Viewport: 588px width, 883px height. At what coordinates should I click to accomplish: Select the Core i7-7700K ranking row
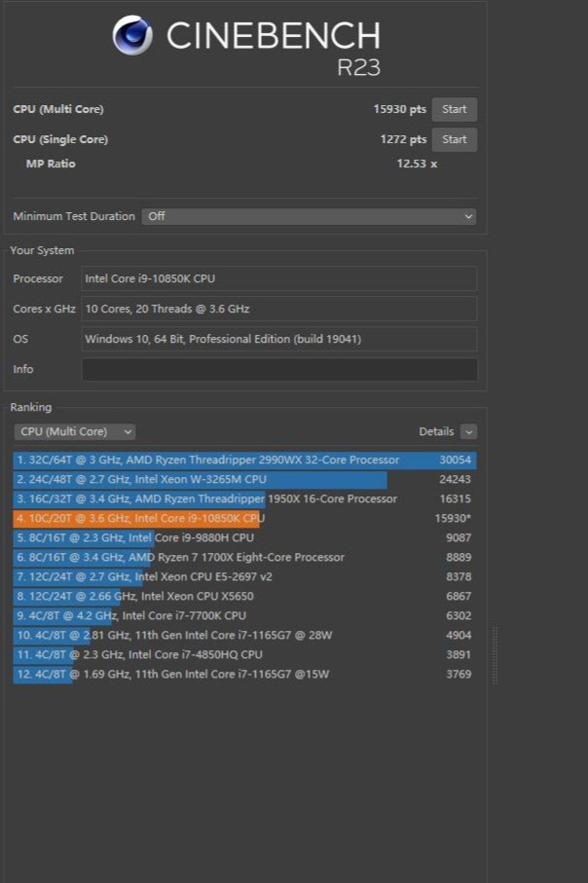click(243, 615)
